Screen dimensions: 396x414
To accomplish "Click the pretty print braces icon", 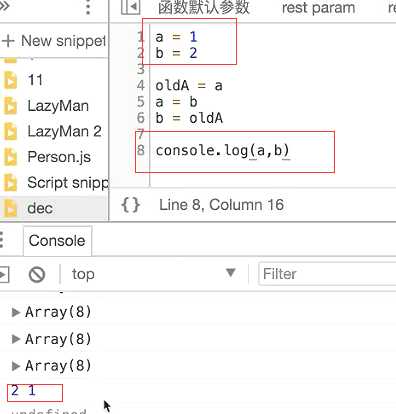I will (x=130, y=205).
